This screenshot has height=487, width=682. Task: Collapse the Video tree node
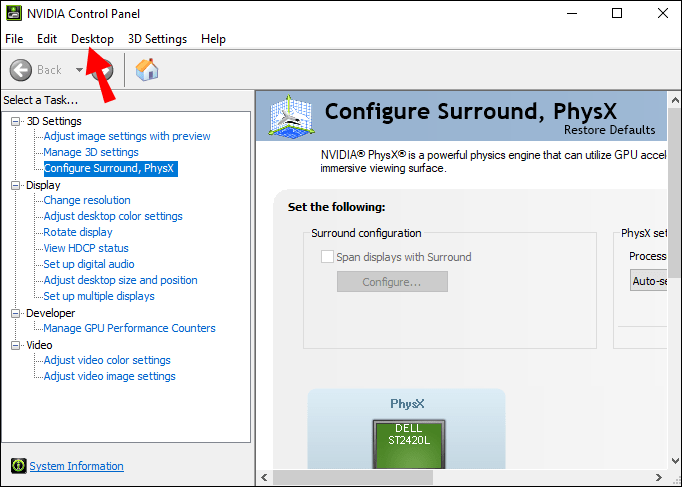point(15,346)
